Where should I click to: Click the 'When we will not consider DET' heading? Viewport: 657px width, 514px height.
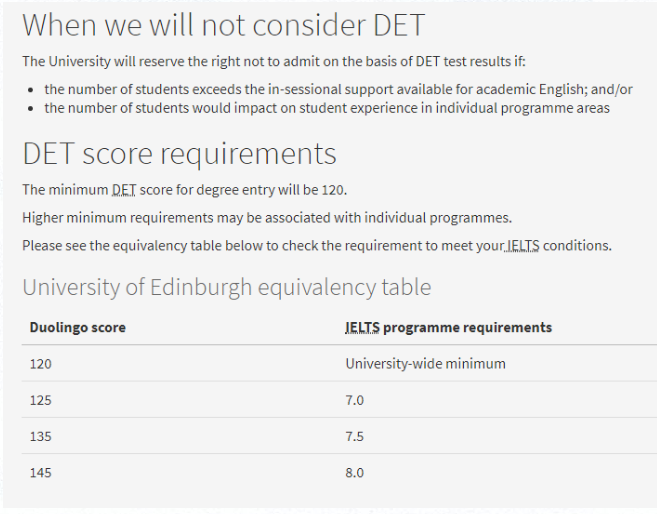224,25
